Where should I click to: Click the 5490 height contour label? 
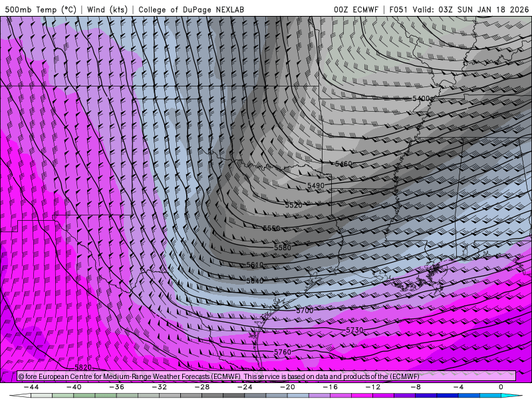coord(315,186)
